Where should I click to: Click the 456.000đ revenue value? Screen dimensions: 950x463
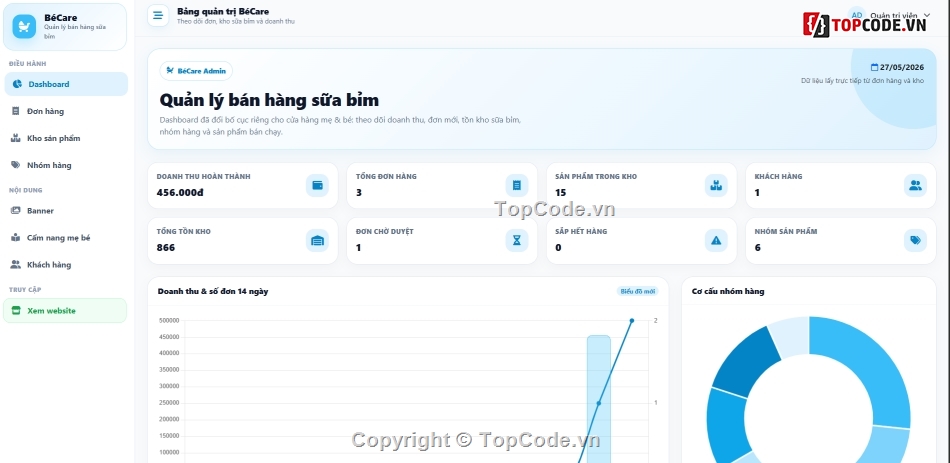[180, 193]
